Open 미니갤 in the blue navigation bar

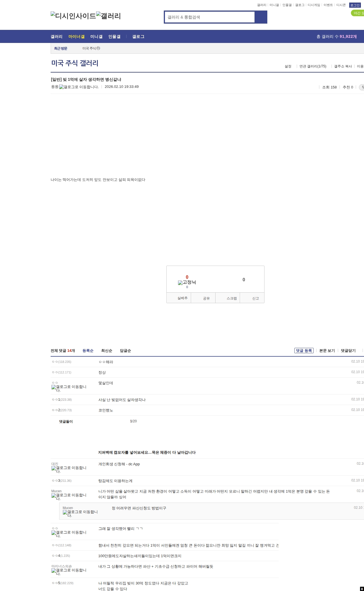[x=96, y=37]
